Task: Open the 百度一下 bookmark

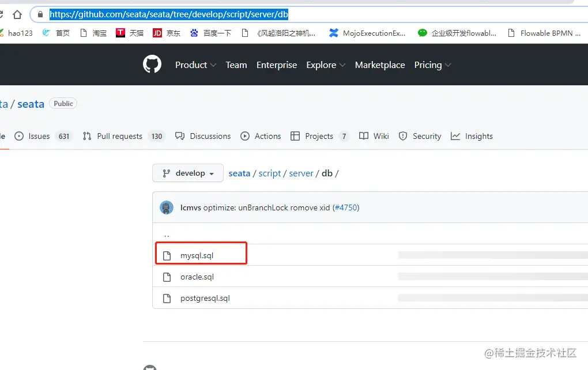Action: [210, 33]
